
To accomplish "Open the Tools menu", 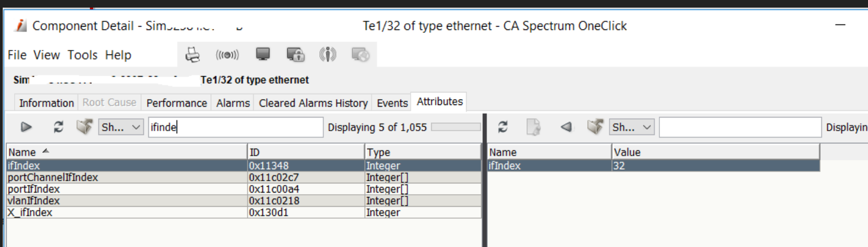I will pyautogui.click(x=83, y=55).
